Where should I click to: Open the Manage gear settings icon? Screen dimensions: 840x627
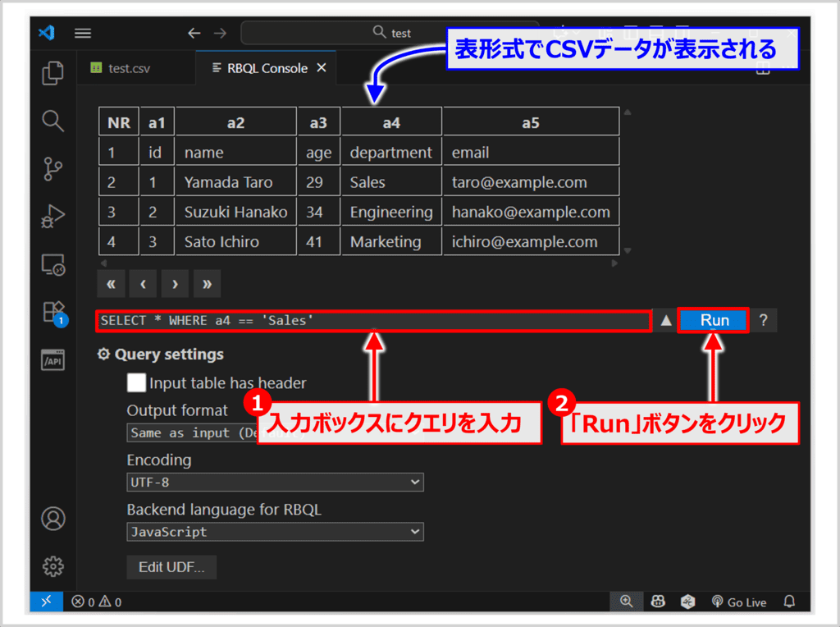pyautogui.click(x=53, y=566)
